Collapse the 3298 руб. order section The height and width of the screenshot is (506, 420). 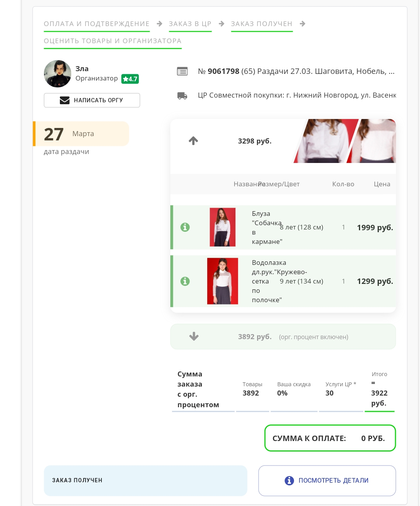coord(193,141)
